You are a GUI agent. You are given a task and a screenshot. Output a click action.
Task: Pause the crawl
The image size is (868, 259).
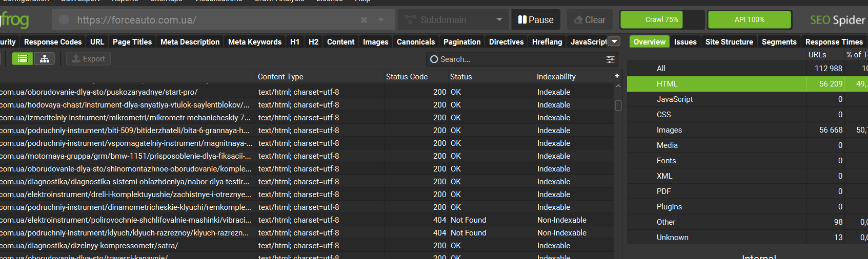click(536, 20)
